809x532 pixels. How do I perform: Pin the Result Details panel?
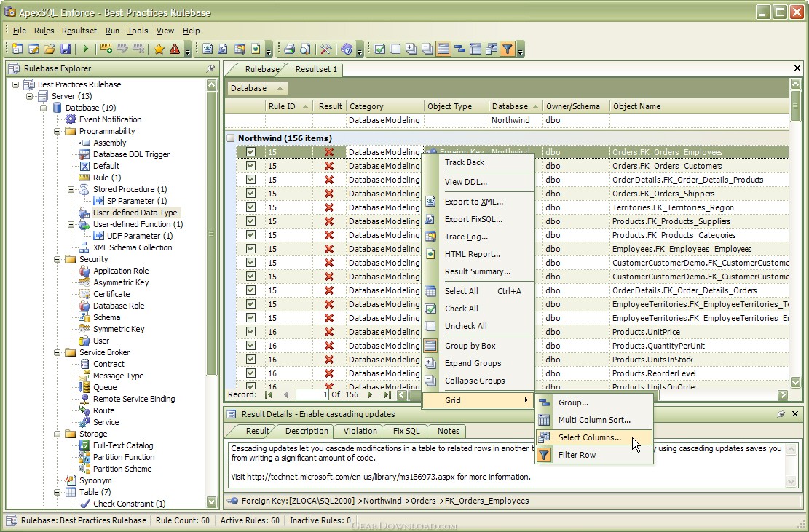(781, 414)
